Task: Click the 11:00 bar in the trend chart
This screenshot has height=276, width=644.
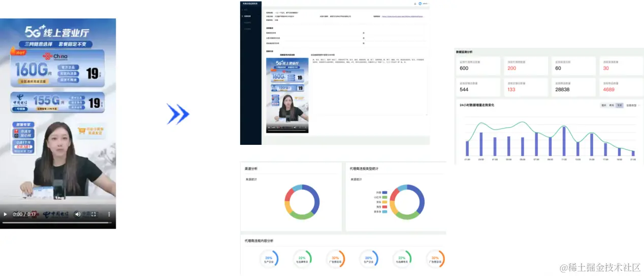Action: (564, 141)
